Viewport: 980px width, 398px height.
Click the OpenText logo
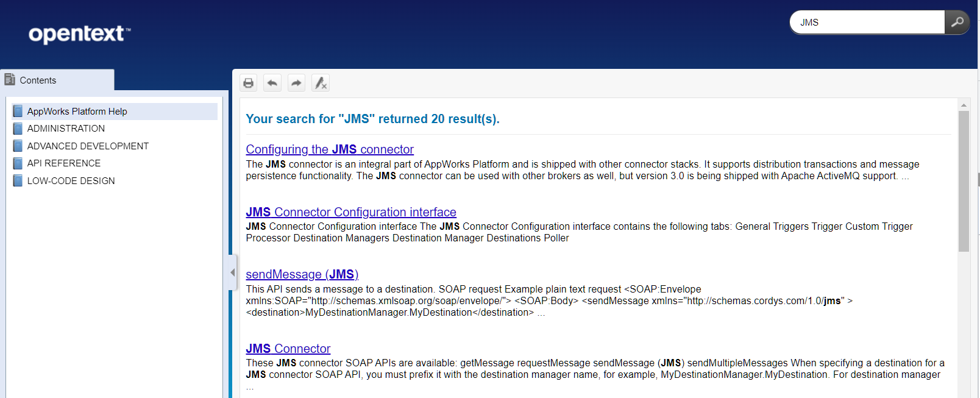click(x=79, y=34)
